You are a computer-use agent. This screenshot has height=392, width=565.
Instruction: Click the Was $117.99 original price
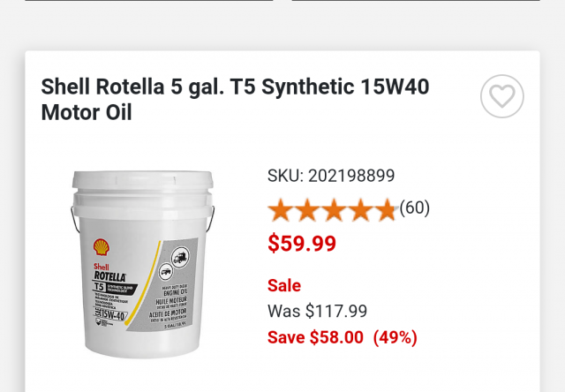[x=318, y=311]
